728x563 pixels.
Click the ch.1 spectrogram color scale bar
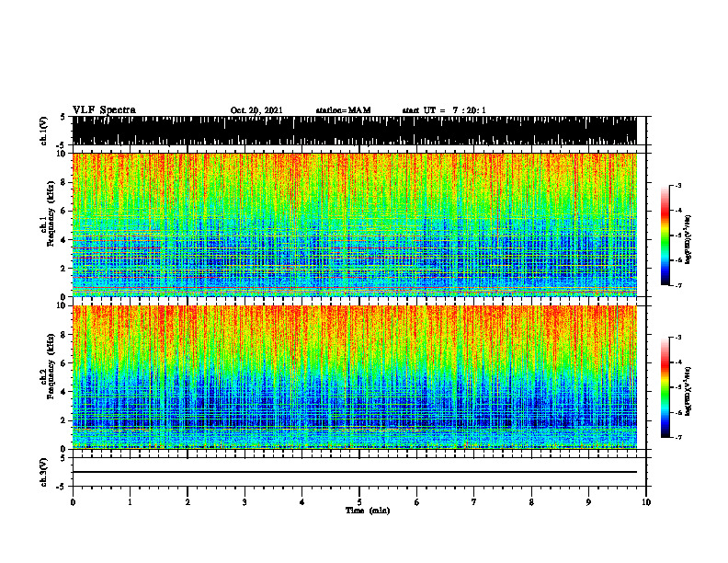tap(665, 236)
